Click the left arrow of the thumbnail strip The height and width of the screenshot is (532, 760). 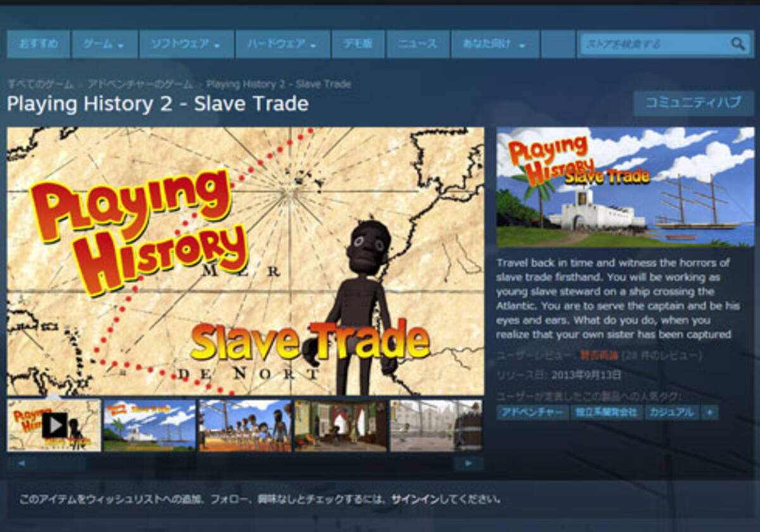22,464
